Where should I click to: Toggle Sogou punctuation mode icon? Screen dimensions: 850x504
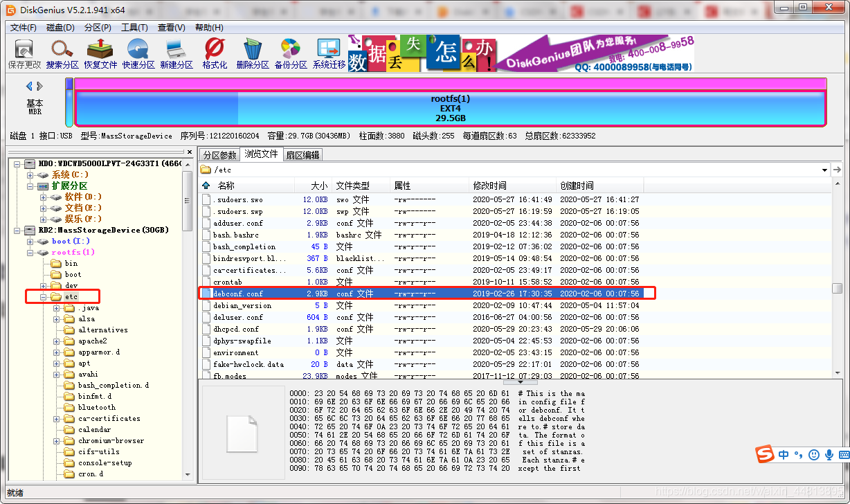[x=798, y=455]
